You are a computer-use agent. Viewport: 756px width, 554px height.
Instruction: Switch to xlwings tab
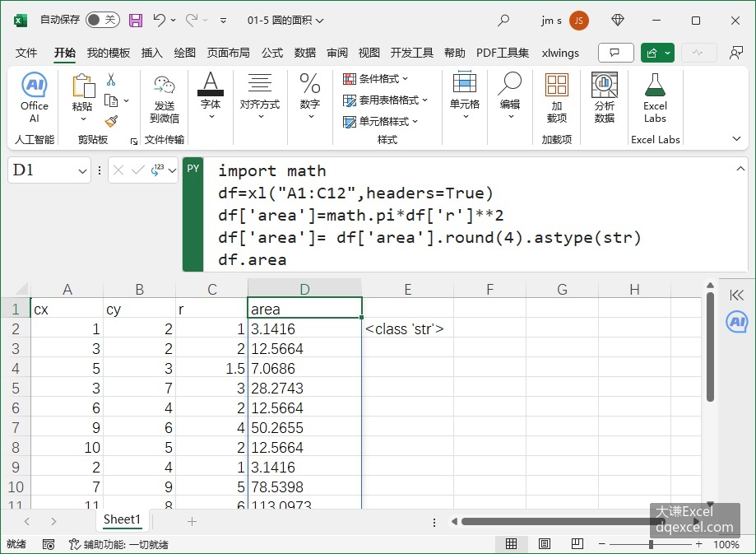tap(560, 53)
